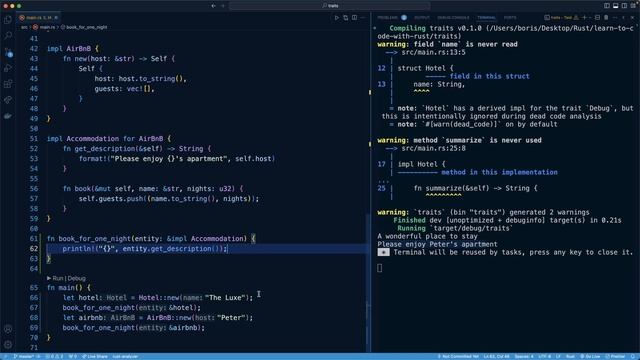Open Run and Debug view
Image resolution: width=640 pixels, height=360 pixels.
[x=8, y=68]
